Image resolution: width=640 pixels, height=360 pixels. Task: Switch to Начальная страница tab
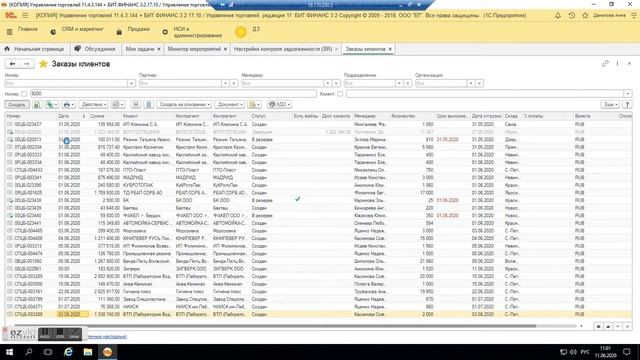click(x=34, y=49)
